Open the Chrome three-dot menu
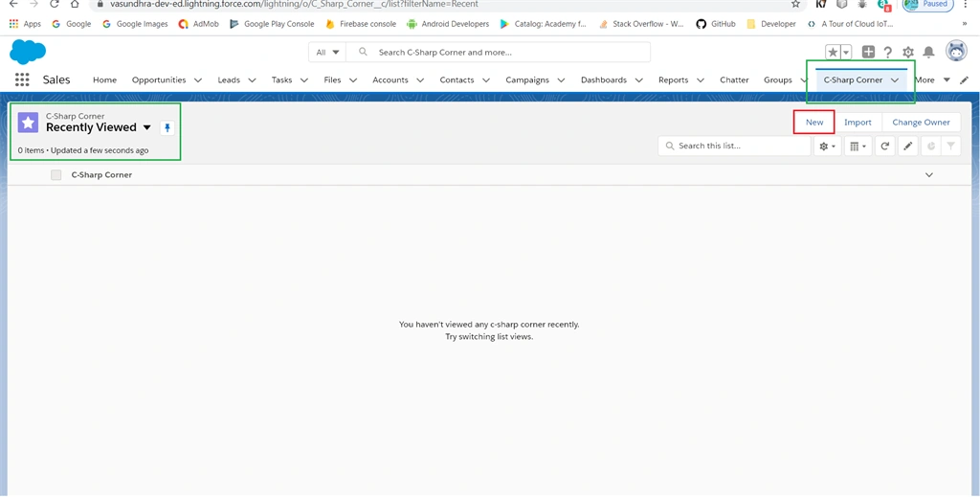Viewport: 980px width, 497px height. point(966,4)
